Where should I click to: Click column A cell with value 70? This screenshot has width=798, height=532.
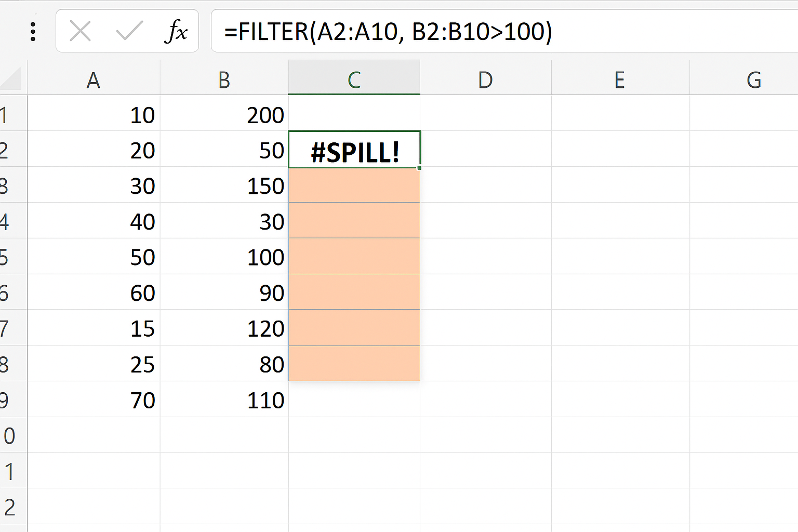[x=94, y=400]
